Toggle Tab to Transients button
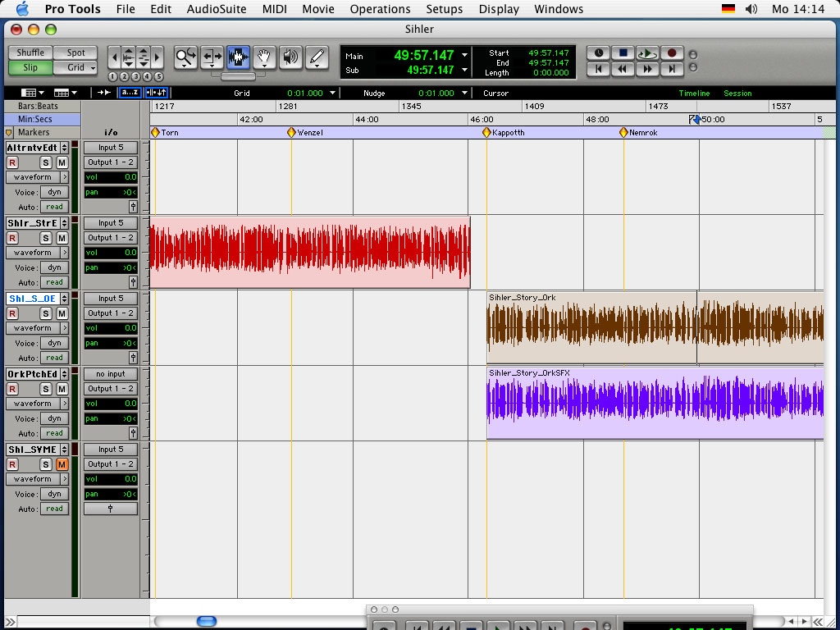Image resolution: width=840 pixels, height=630 pixels. point(104,93)
